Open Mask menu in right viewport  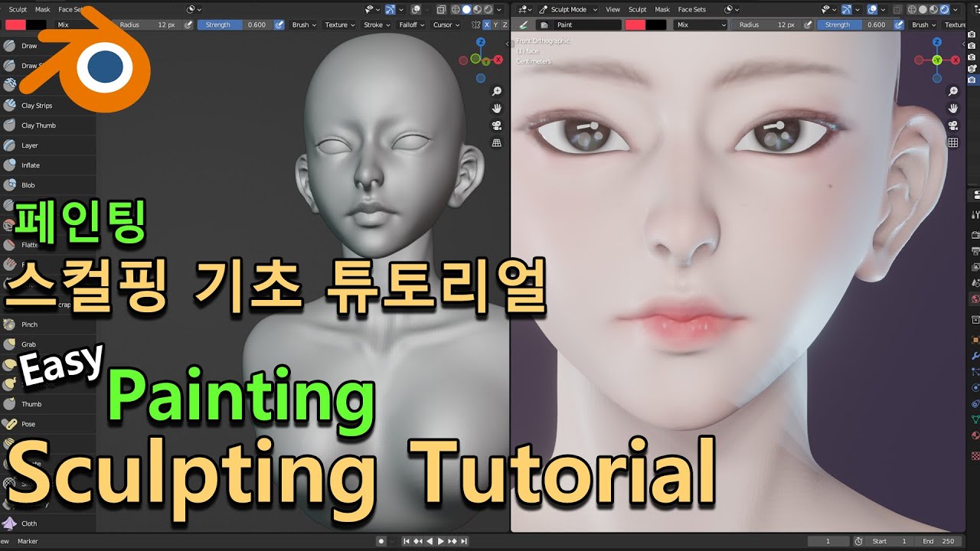(x=662, y=9)
